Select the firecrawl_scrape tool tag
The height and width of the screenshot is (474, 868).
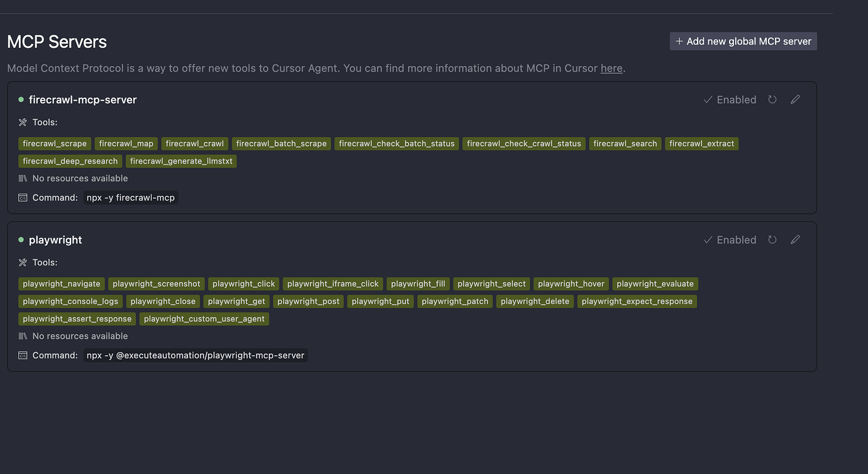[54, 143]
